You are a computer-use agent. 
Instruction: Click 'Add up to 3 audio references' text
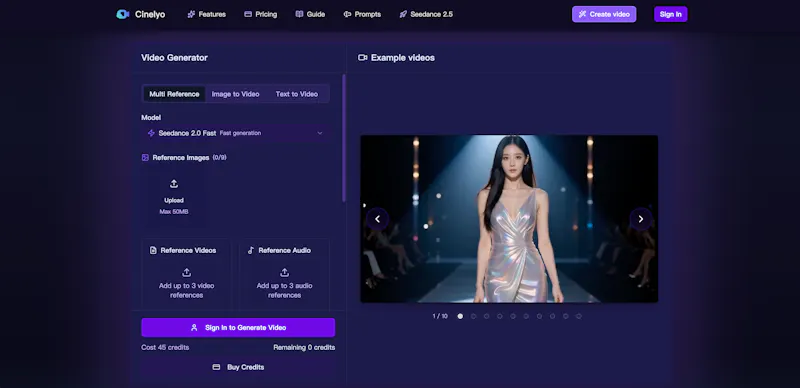pos(285,290)
